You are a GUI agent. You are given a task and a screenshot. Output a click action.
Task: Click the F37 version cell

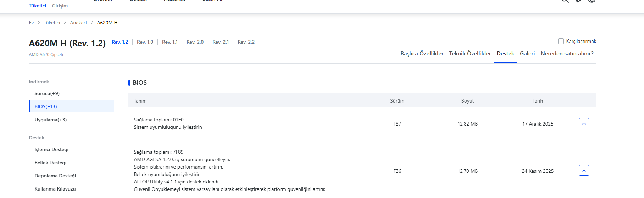(x=397, y=124)
